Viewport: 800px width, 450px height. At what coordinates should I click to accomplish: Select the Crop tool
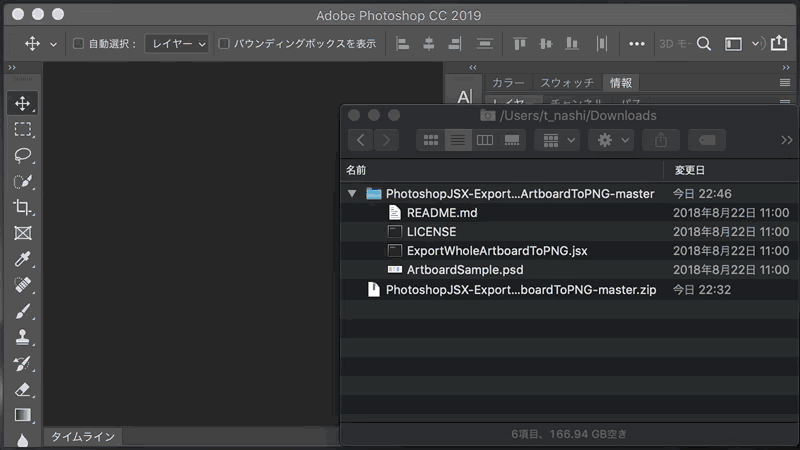tap(22, 207)
